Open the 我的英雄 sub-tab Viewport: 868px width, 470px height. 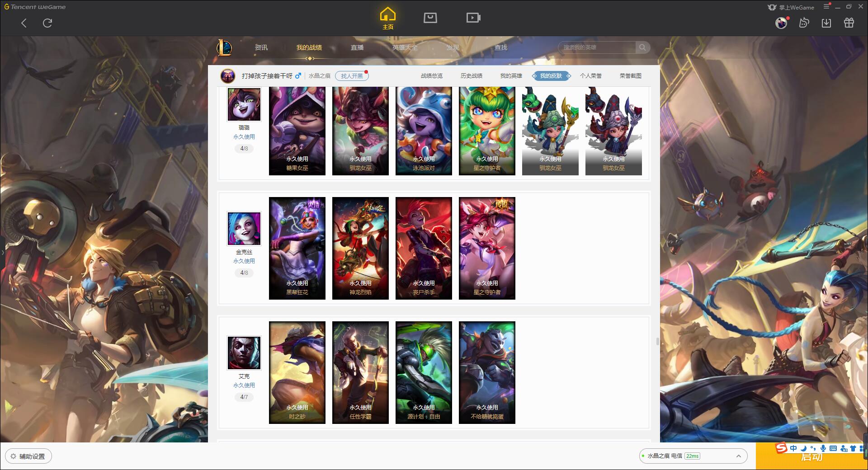511,76
